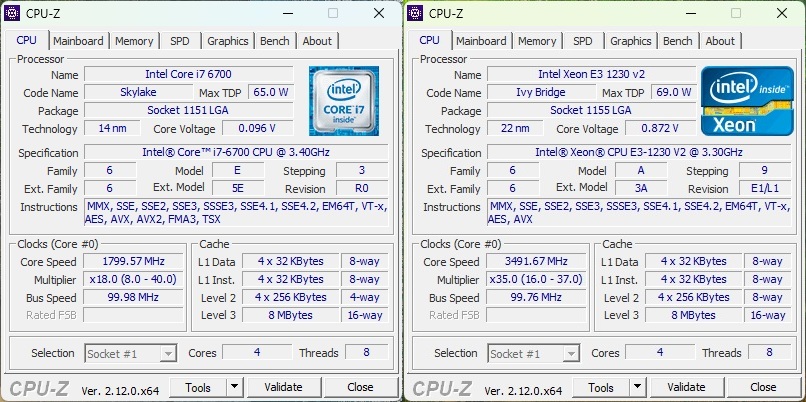Close right CPU-Z window via title bar X
The image size is (806, 402).
click(782, 13)
